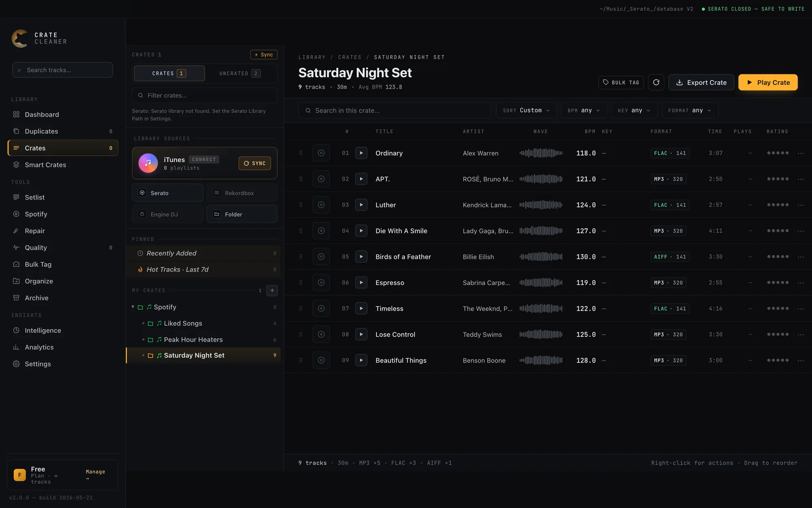Select the Liked Songs crate
The image size is (812, 508).
(203, 323)
